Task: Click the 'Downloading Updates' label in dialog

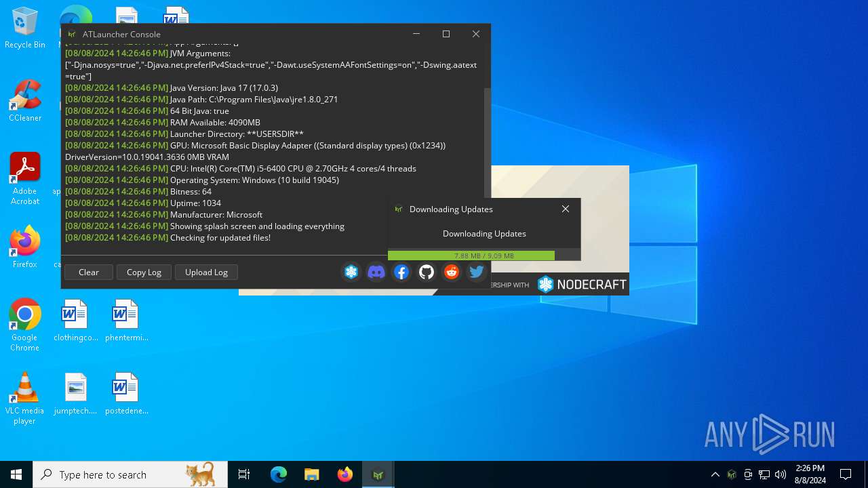Action: click(484, 233)
